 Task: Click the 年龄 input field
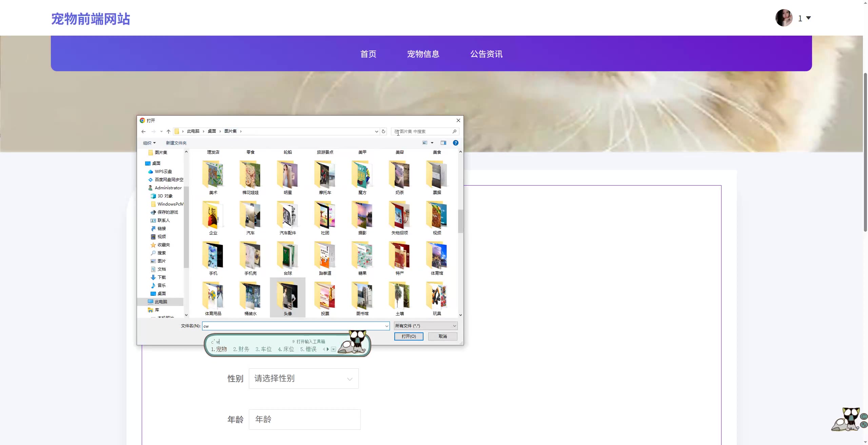tap(304, 420)
